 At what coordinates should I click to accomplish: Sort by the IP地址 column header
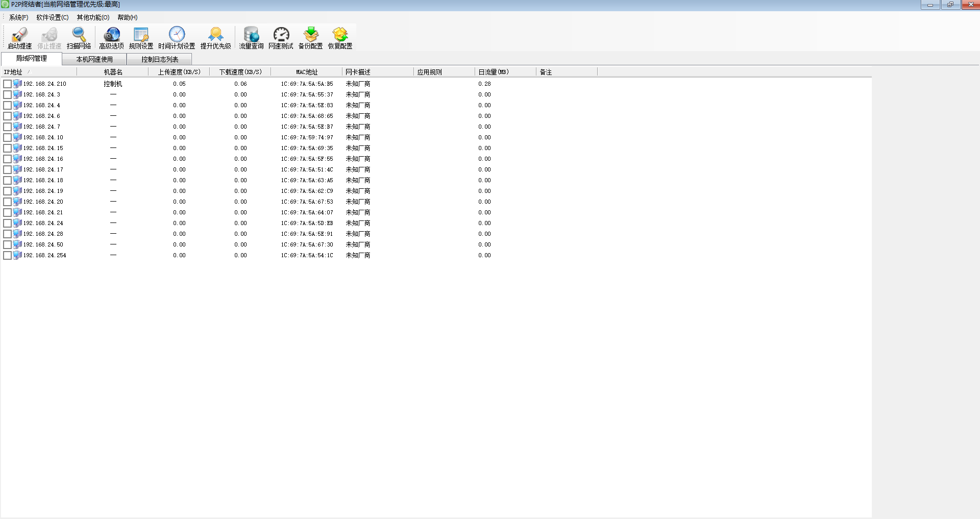13,72
